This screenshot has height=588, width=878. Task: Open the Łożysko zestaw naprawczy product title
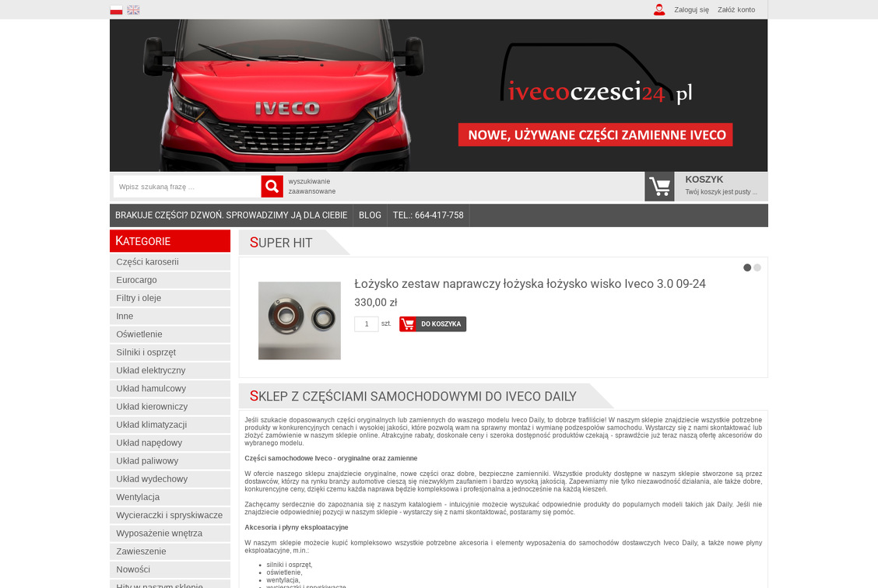pyautogui.click(x=530, y=284)
